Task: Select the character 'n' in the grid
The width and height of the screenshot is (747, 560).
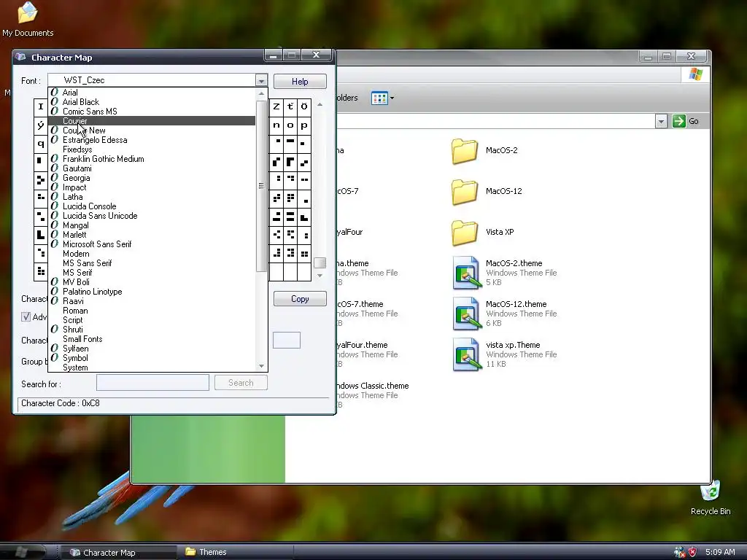Action: click(276, 125)
